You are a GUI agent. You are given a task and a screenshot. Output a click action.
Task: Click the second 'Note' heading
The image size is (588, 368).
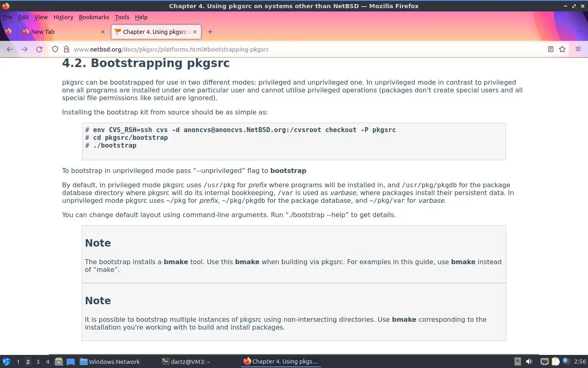98,301
